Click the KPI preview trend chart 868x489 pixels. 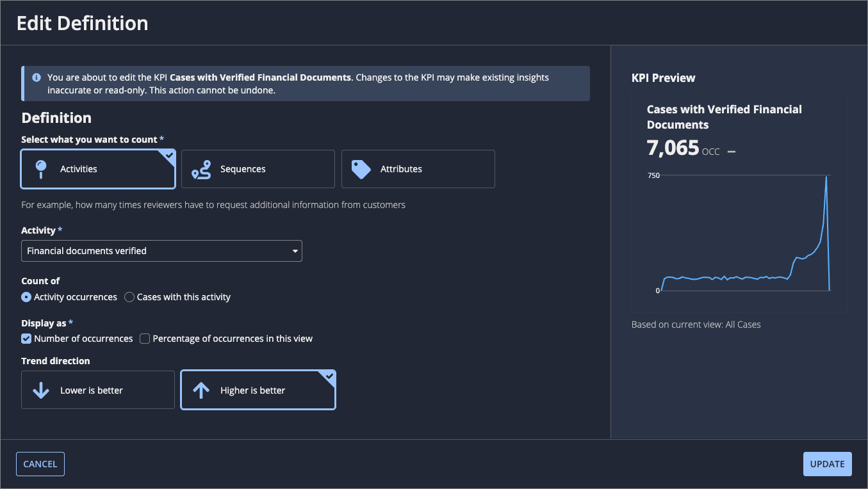pos(741,233)
